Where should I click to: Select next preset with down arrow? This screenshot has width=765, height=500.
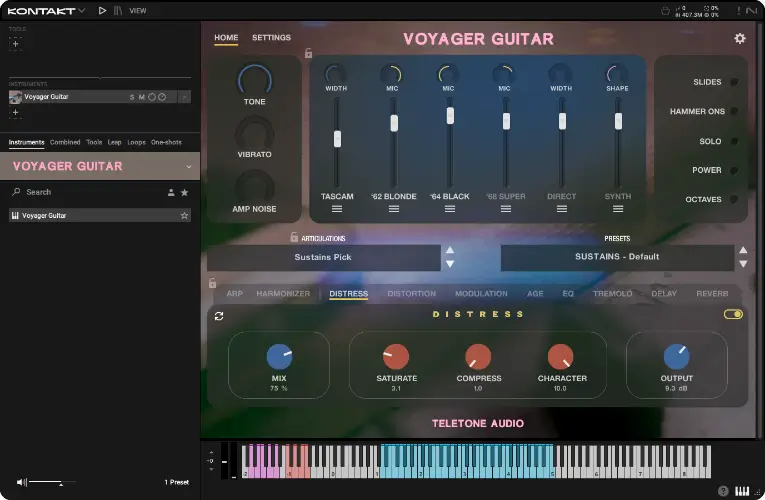[x=743, y=264]
